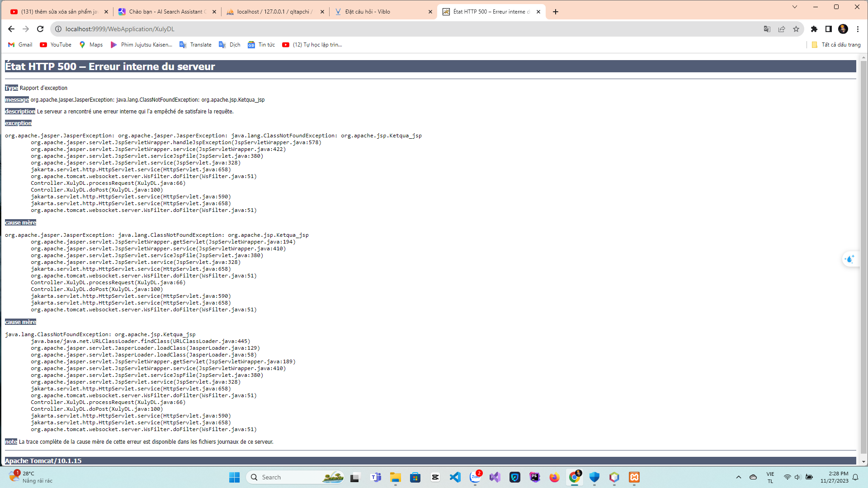
Task: Translate this page using the address bar icon
Action: point(767,29)
